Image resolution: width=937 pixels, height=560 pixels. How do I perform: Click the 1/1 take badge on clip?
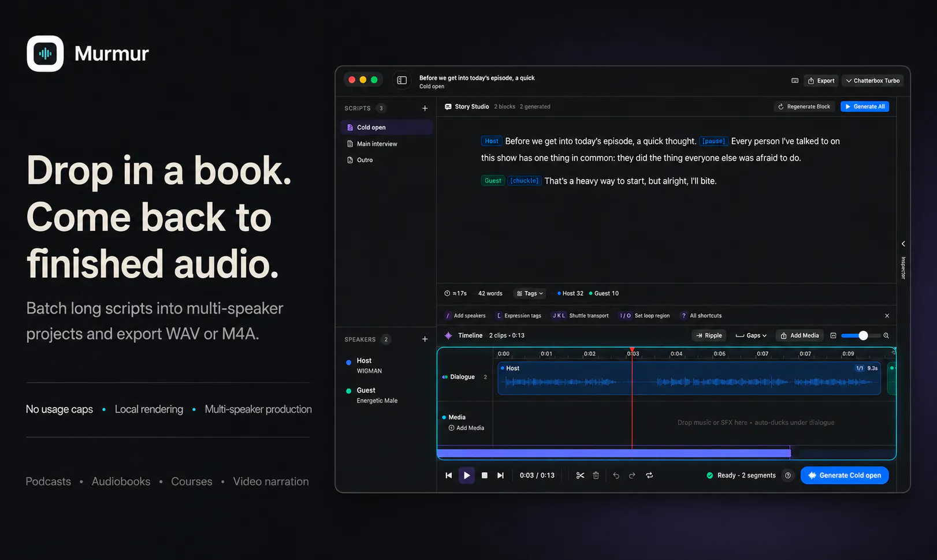pos(860,368)
